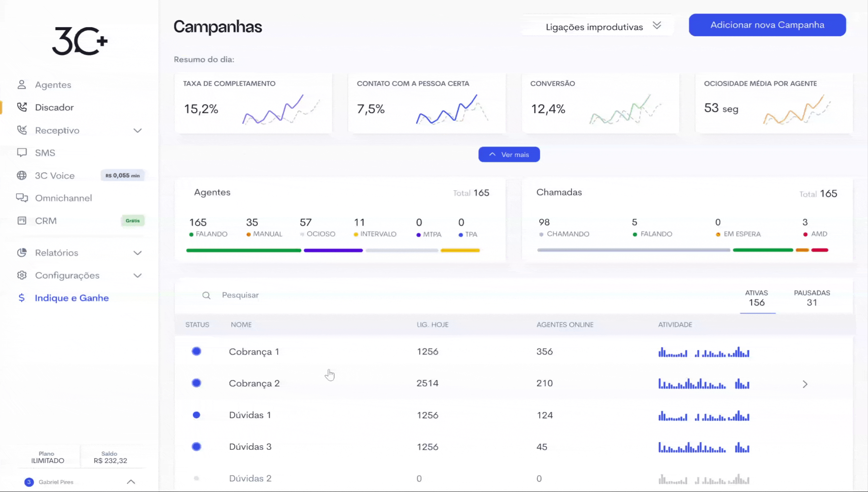
Task: Click the Omnichannel chat icon
Action: tap(22, 198)
